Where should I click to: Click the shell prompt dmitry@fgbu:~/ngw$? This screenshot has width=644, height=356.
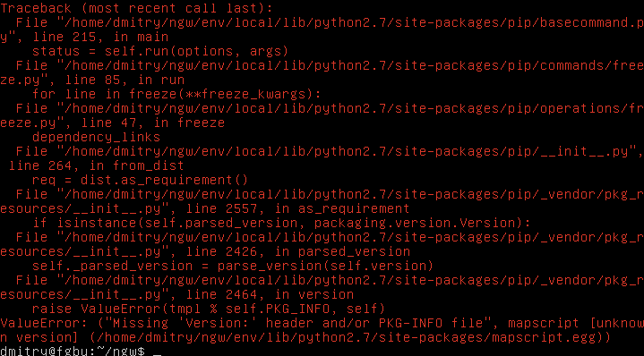73,352
